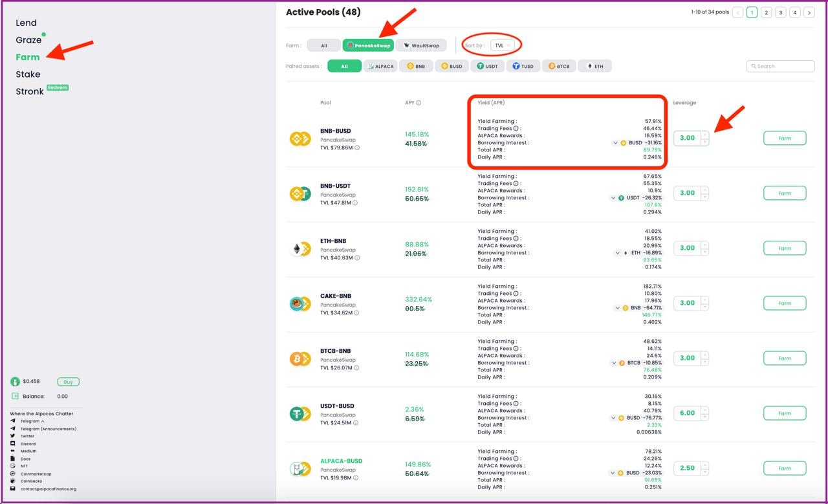The height and width of the screenshot is (504, 828).
Task: Click the CAKE-BNB pool pair icon
Action: tap(300, 303)
